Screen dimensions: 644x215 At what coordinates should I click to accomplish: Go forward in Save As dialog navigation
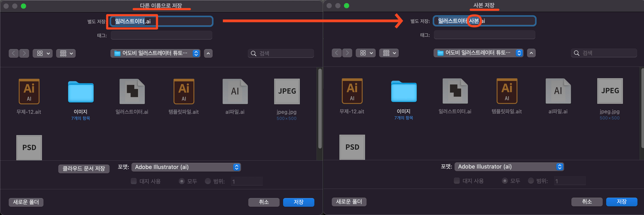pyautogui.click(x=24, y=53)
